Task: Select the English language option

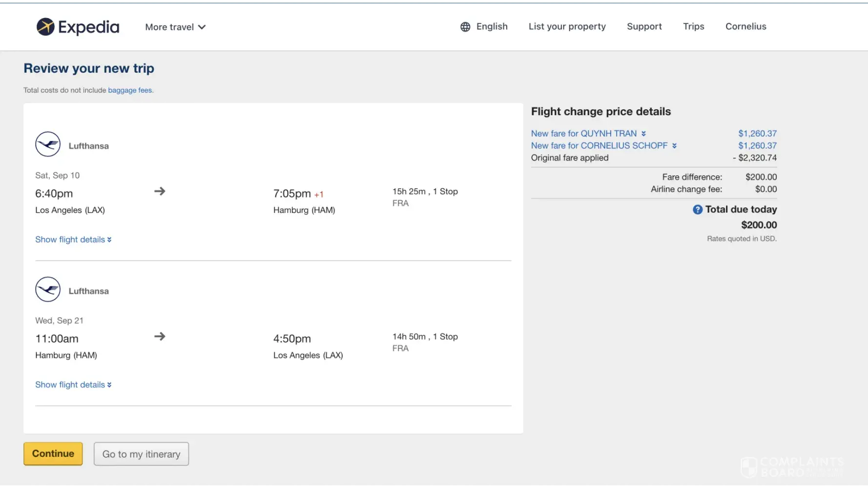Action: tap(492, 27)
